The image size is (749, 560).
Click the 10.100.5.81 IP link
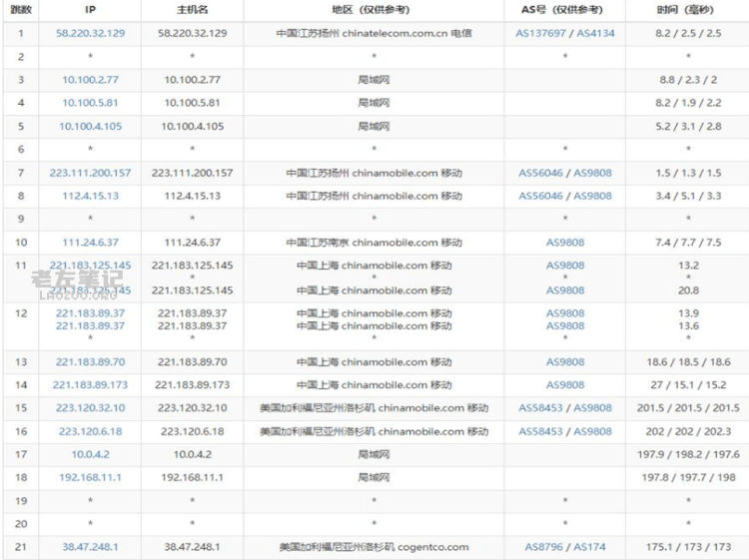pos(91,102)
